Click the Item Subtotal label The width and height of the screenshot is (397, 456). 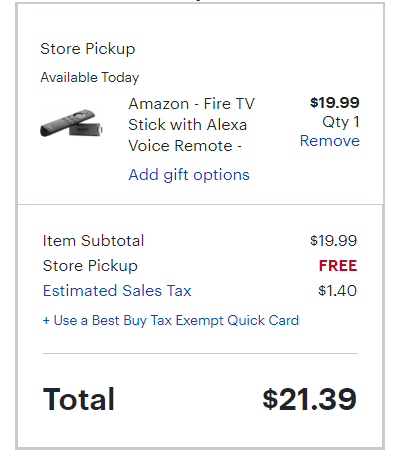(x=93, y=241)
